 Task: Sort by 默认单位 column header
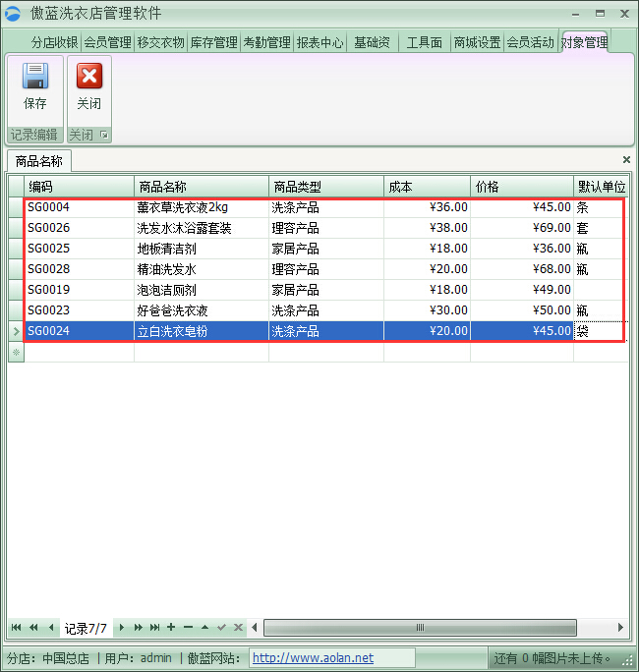pos(602,187)
